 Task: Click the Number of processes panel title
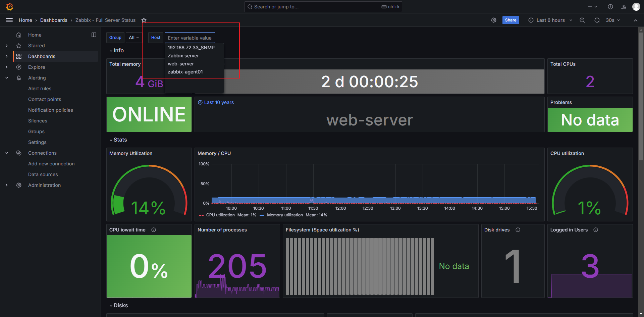[x=222, y=230]
